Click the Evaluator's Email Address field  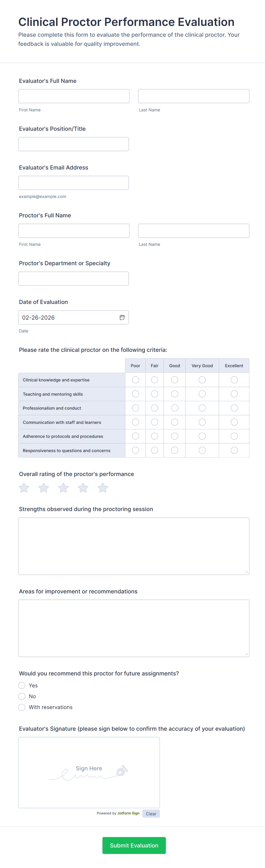click(x=74, y=183)
